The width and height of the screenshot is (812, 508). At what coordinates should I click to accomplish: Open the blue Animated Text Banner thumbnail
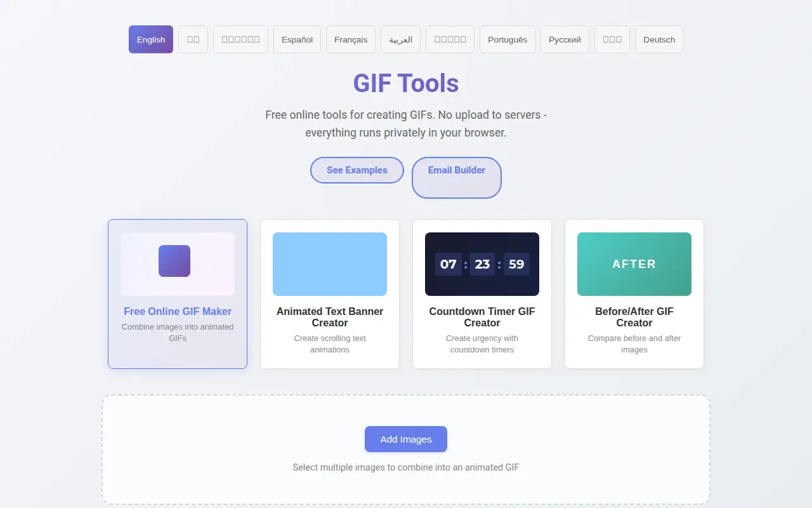[330, 264]
